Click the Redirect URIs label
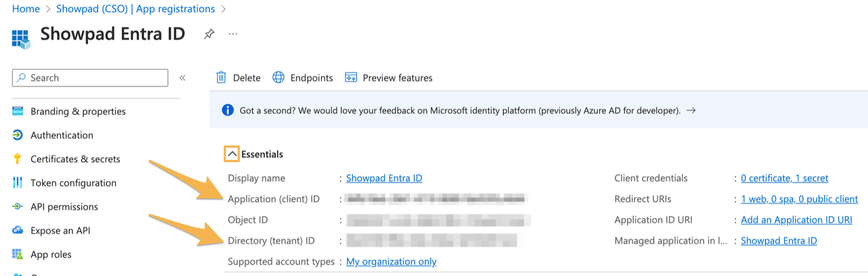The height and width of the screenshot is (276, 868). (643, 199)
